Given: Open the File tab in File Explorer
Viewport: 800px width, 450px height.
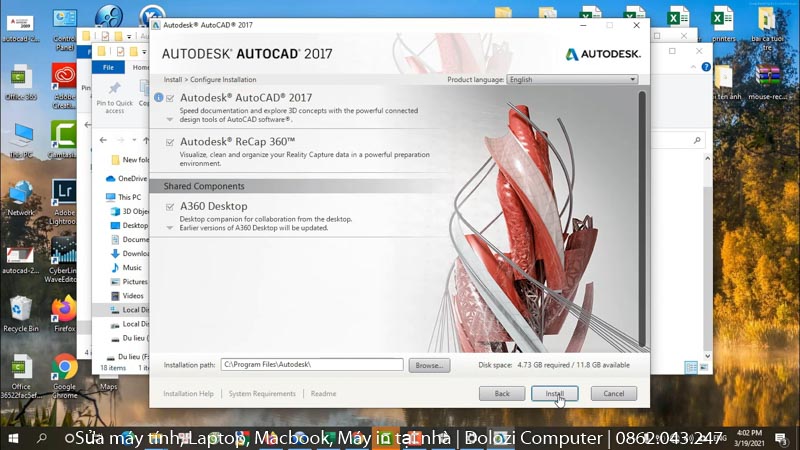Looking at the screenshot, I should click(x=108, y=67).
